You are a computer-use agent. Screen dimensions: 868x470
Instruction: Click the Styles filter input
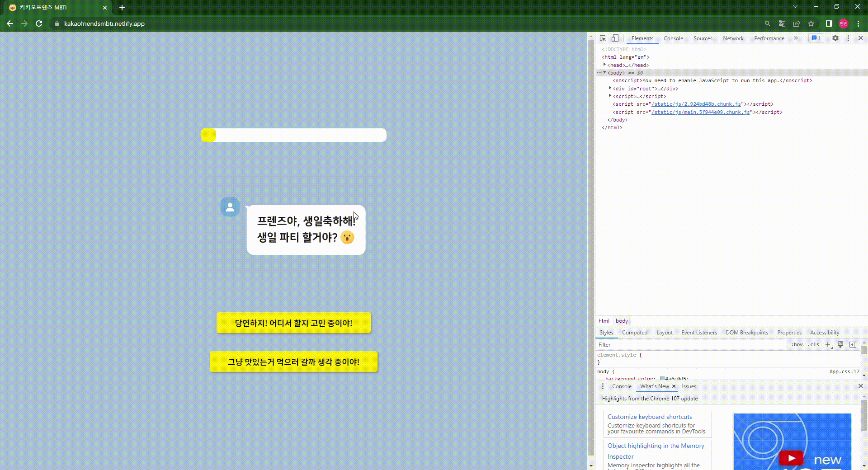coord(691,345)
